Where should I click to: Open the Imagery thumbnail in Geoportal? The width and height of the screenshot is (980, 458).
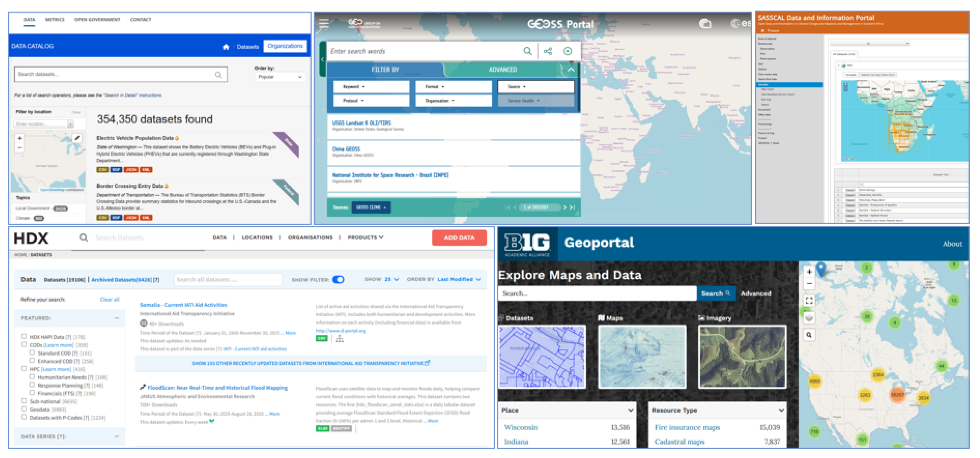(742, 357)
